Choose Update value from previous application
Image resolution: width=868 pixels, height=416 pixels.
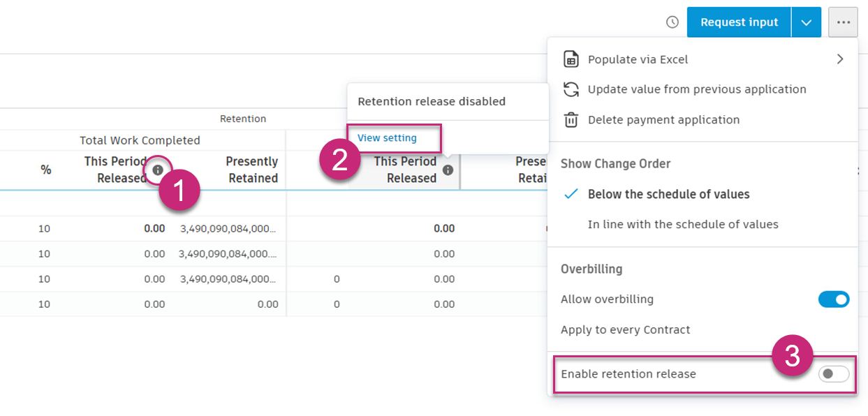coord(696,89)
